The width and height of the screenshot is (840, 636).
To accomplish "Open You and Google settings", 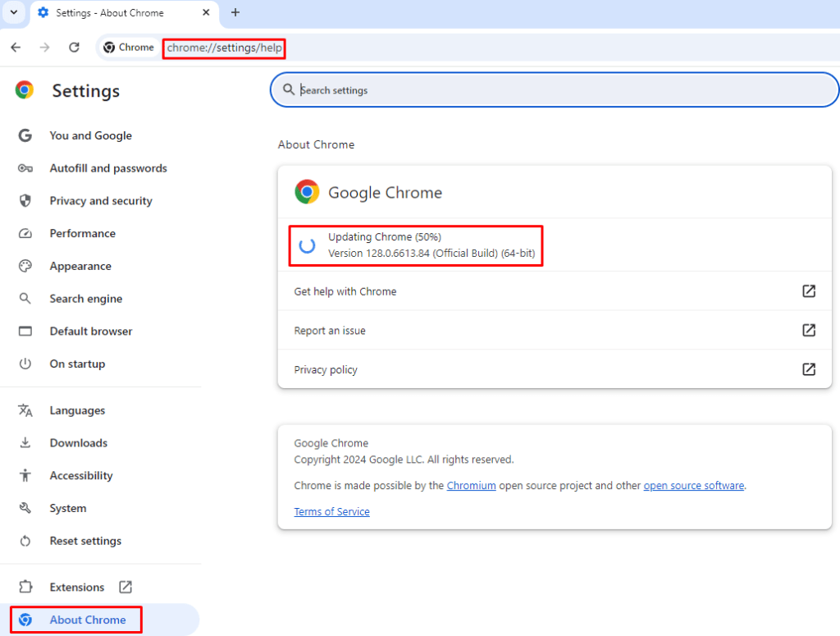I will pyautogui.click(x=90, y=135).
